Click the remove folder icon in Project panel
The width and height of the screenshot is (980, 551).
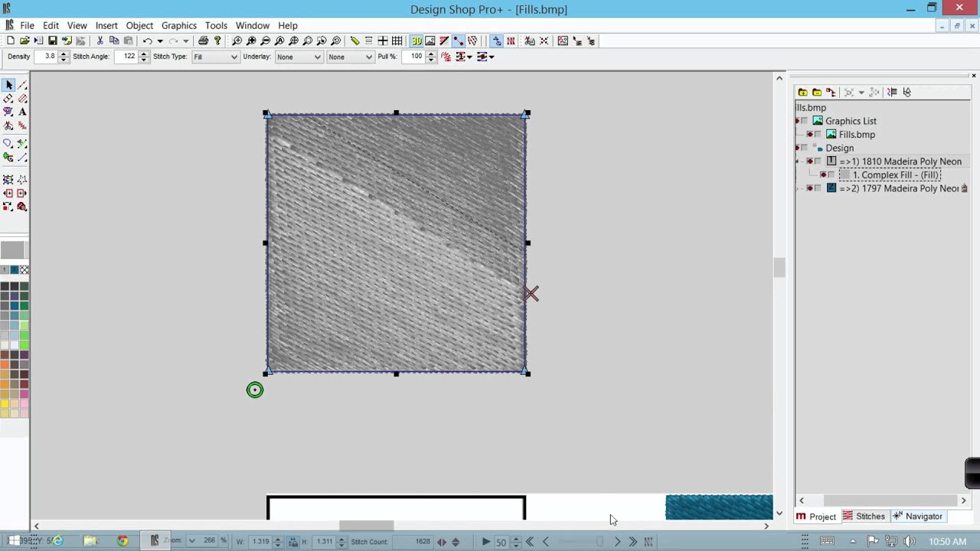tap(816, 92)
